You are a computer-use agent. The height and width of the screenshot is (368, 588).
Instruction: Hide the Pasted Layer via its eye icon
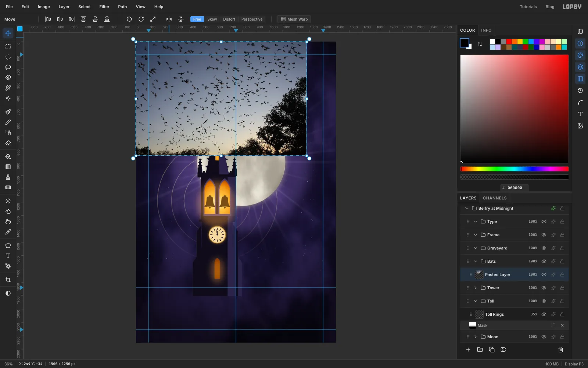[544, 275]
